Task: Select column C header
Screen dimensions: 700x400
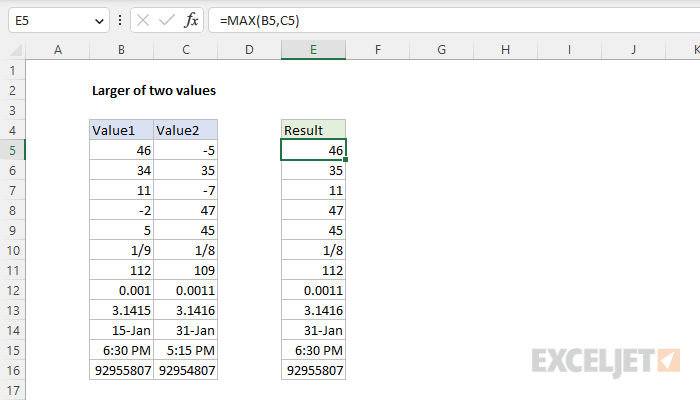Action: point(186,50)
